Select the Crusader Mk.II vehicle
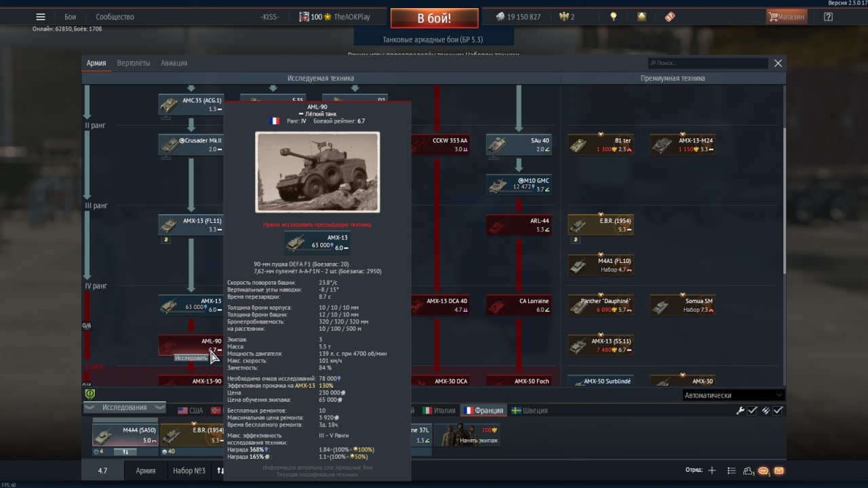Screen dimensions: 868x488 tap(191, 144)
